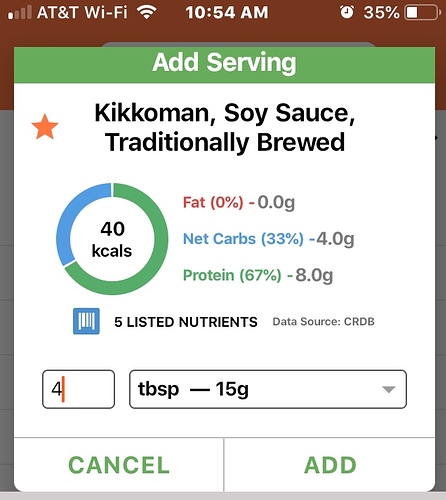This screenshot has width=446, height=500.
Task: Tap the Wi-Fi signal icon
Action: click(147, 13)
